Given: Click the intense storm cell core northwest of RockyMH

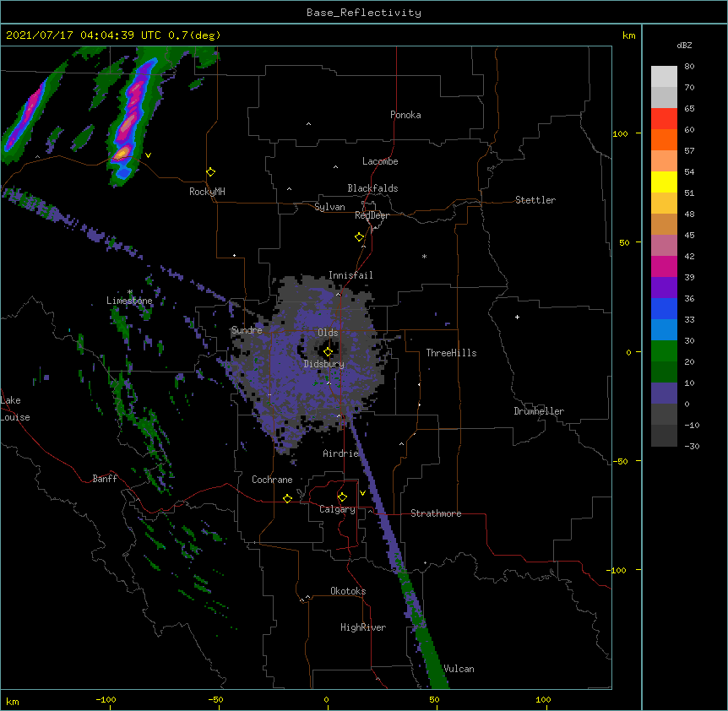Looking at the screenshot, I should [122, 153].
